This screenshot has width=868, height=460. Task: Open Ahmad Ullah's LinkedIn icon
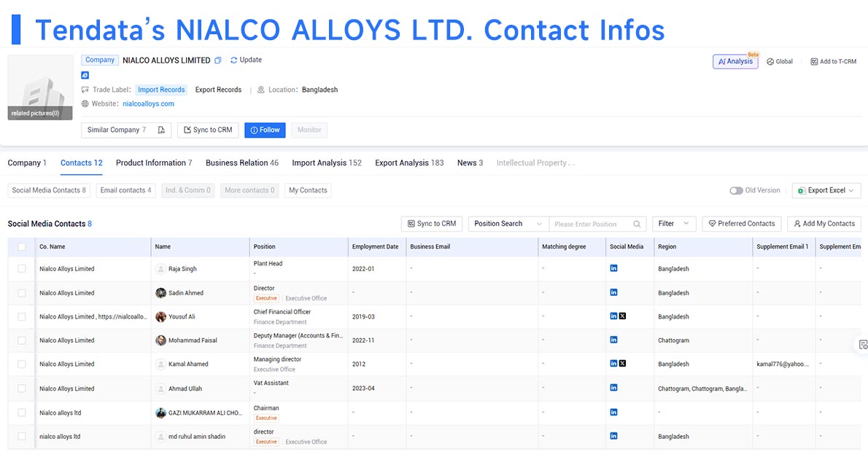pyautogui.click(x=613, y=388)
